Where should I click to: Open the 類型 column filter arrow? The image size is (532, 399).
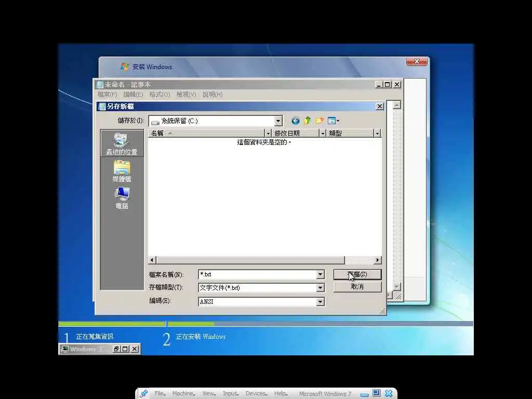pos(377,134)
